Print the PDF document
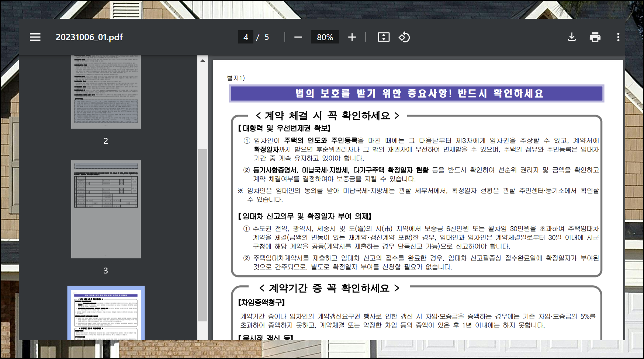 click(595, 37)
